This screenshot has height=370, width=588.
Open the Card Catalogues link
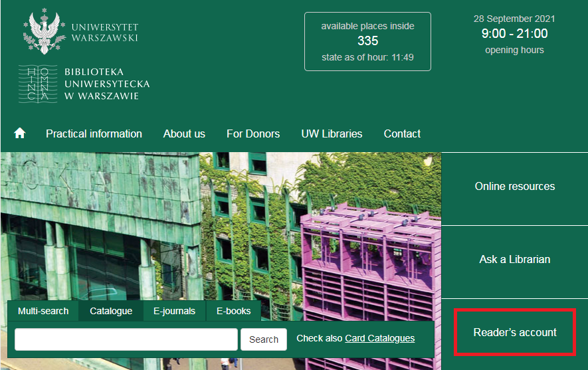coord(380,338)
